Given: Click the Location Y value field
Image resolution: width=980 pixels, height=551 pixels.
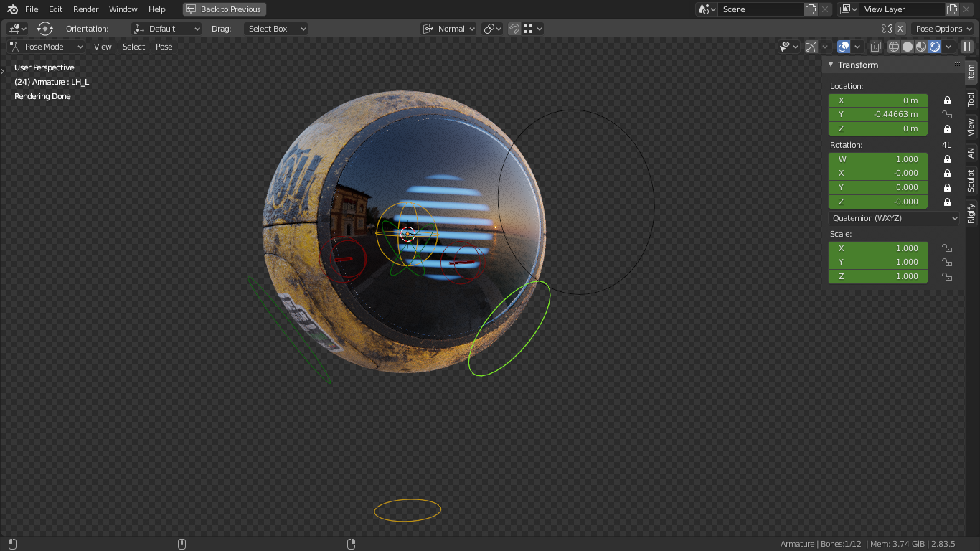Looking at the screenshot, I should [878, 115].
